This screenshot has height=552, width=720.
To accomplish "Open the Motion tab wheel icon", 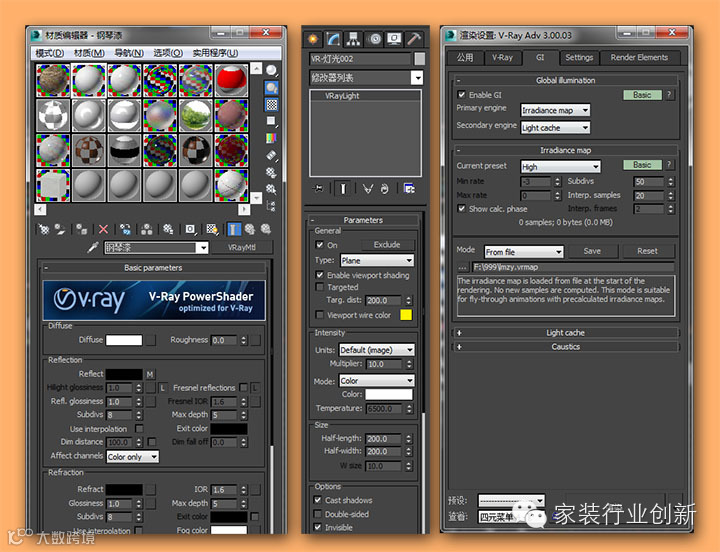I will (375, 39).
